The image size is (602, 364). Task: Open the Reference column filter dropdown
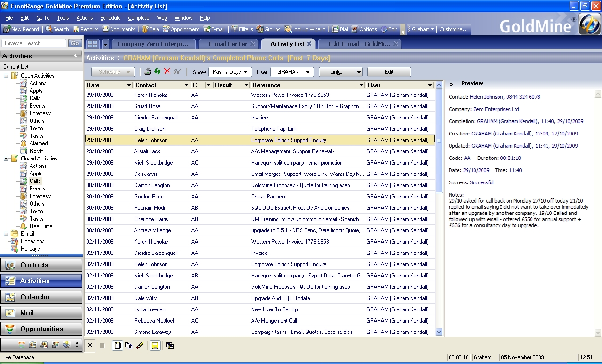[x=361, y=85]
